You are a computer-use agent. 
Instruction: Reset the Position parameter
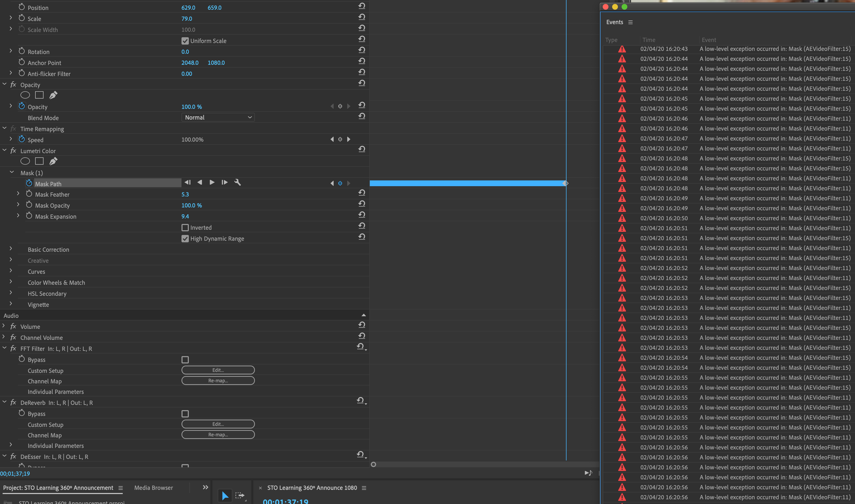(362, 6)
